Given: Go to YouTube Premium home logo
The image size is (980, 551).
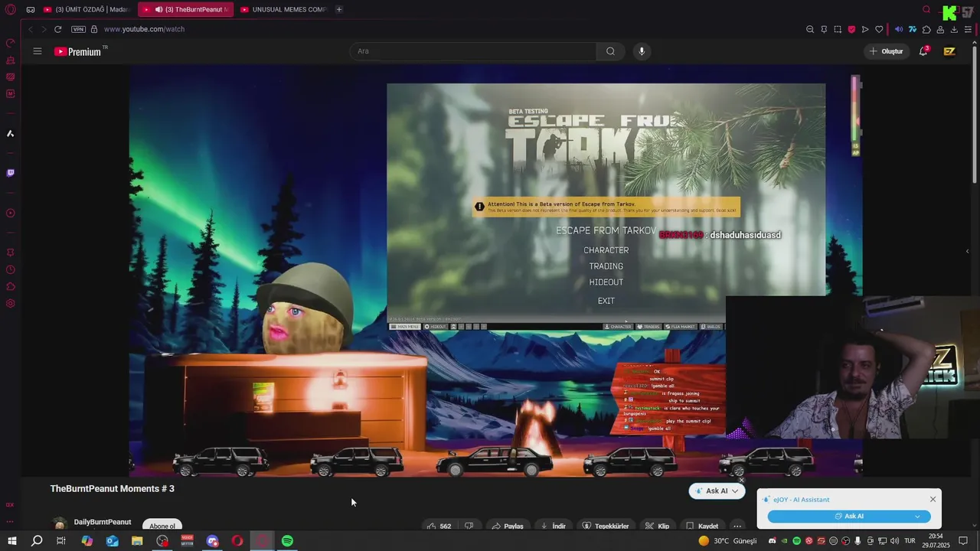Looking at the screenshot, I should point(78,51).
